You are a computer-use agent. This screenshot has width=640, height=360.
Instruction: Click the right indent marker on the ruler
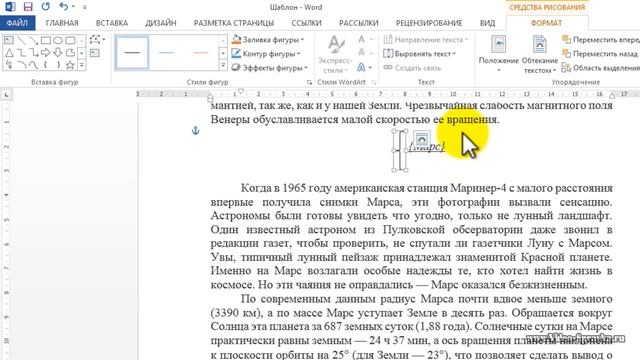click(x=612, y=96)
